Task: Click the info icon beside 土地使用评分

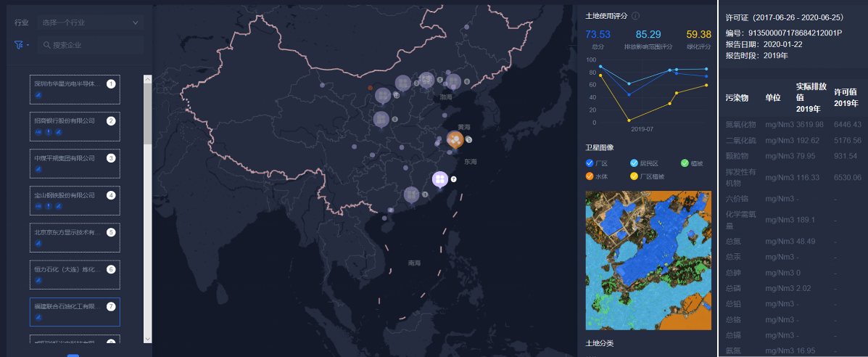Action: coord(635,16)
